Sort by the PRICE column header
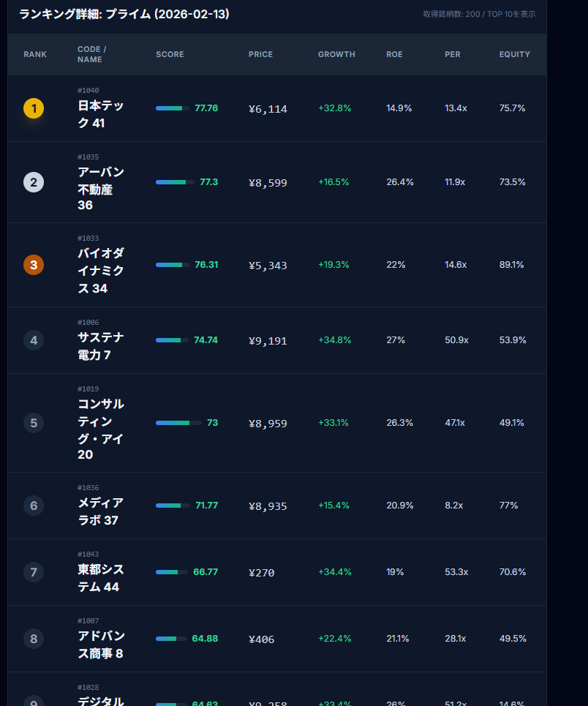 (260, 55)
